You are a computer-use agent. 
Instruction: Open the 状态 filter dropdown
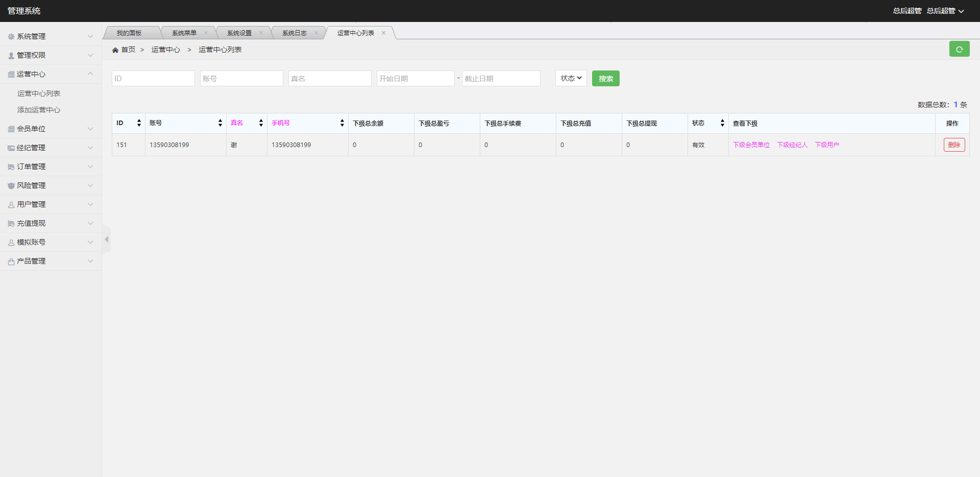[x=571, y=78]
